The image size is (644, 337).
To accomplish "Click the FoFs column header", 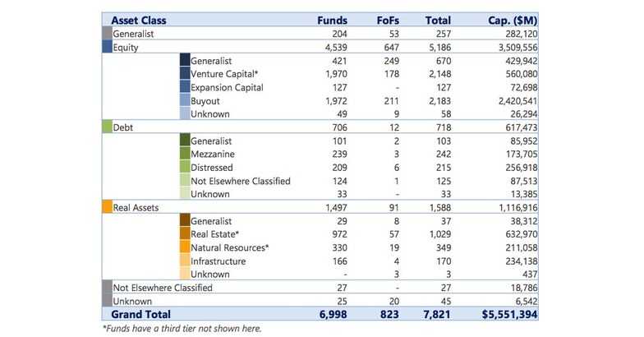I will point(388,21).
